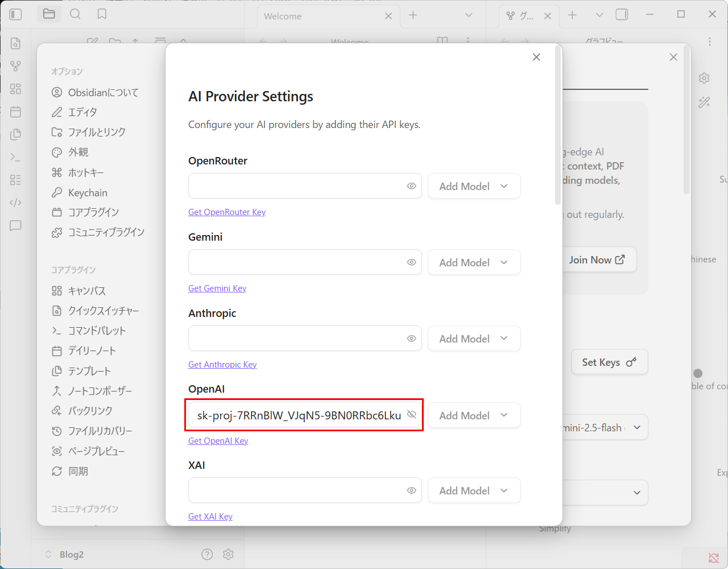Open the Add Model dropdown for OpenAI

pyautogui.click(x=474, y=415)
